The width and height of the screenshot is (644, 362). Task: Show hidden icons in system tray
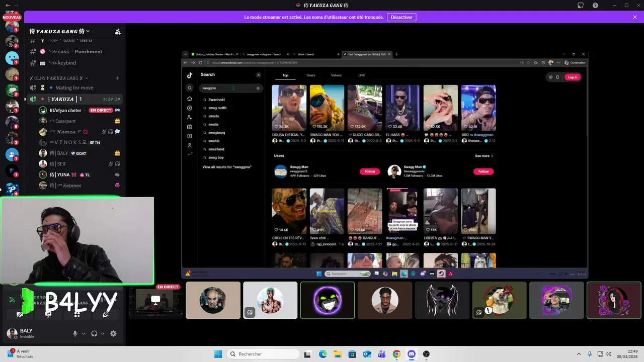pos(579,354)
